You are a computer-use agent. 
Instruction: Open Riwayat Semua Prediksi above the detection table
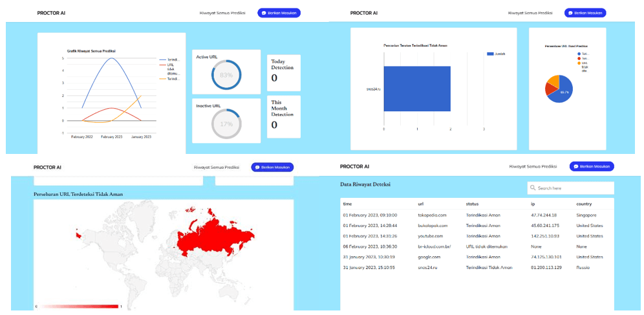[x=532, y=166]
